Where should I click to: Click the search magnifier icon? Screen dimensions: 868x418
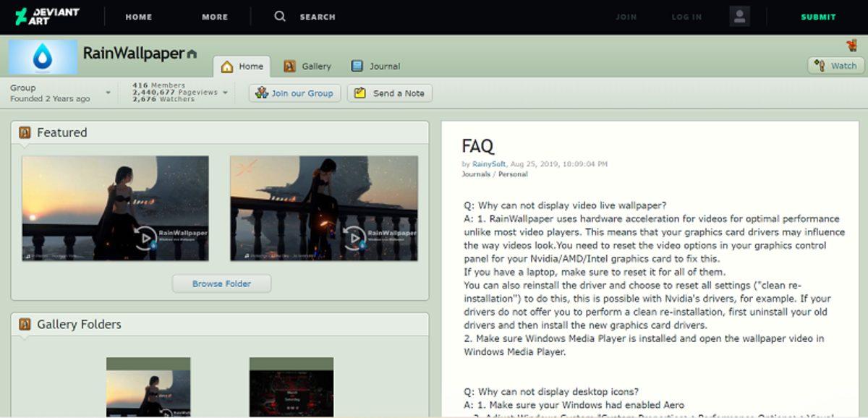(280, 17)
